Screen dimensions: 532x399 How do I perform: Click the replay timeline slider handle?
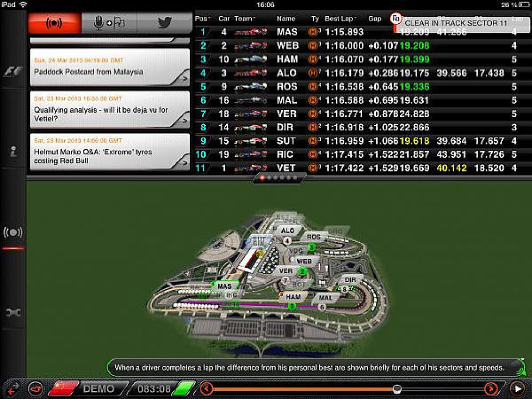(x=397, y=388)
